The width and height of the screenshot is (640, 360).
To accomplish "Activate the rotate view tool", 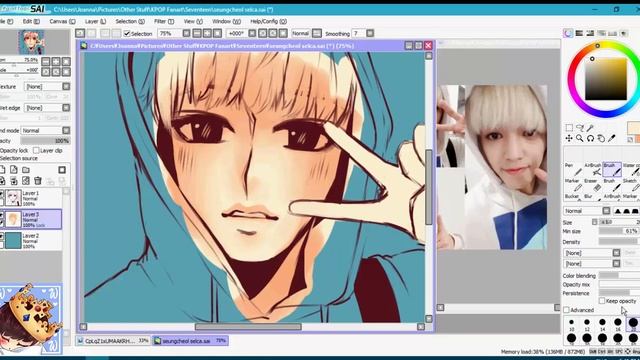I will 590,139.
